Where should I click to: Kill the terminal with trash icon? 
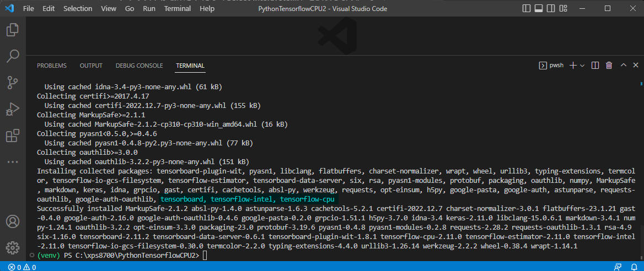click(609, 66)
